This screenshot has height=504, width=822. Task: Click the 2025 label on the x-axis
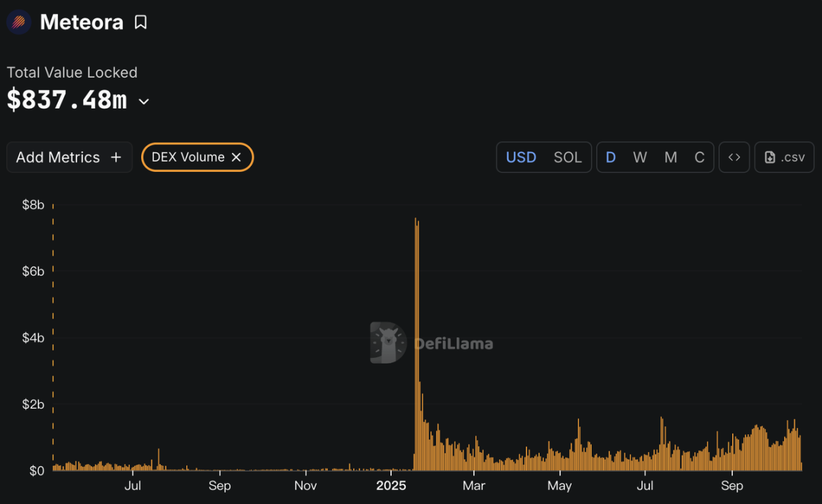tap(391, 486)
